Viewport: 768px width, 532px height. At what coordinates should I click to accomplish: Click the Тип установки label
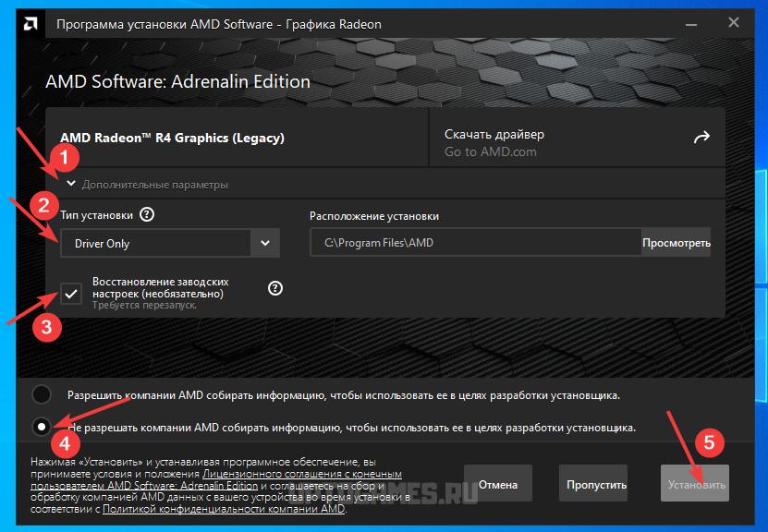[96, 215]
